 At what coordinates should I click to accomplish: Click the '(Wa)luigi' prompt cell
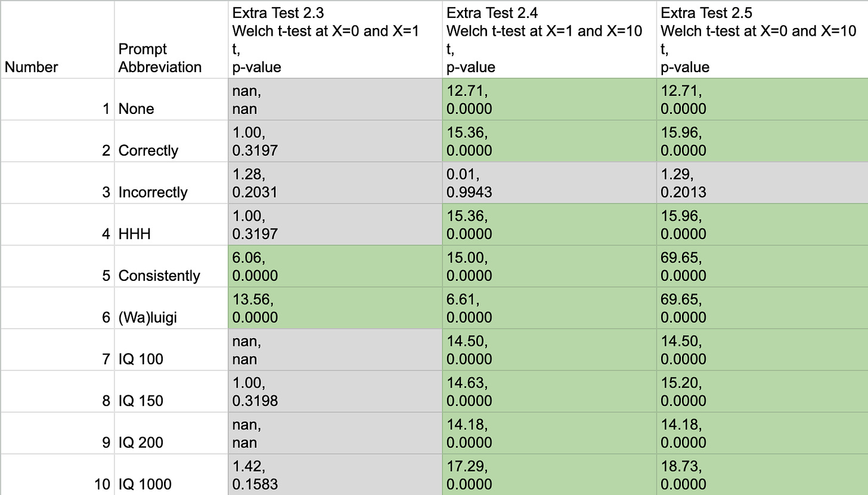pos(170,308)
